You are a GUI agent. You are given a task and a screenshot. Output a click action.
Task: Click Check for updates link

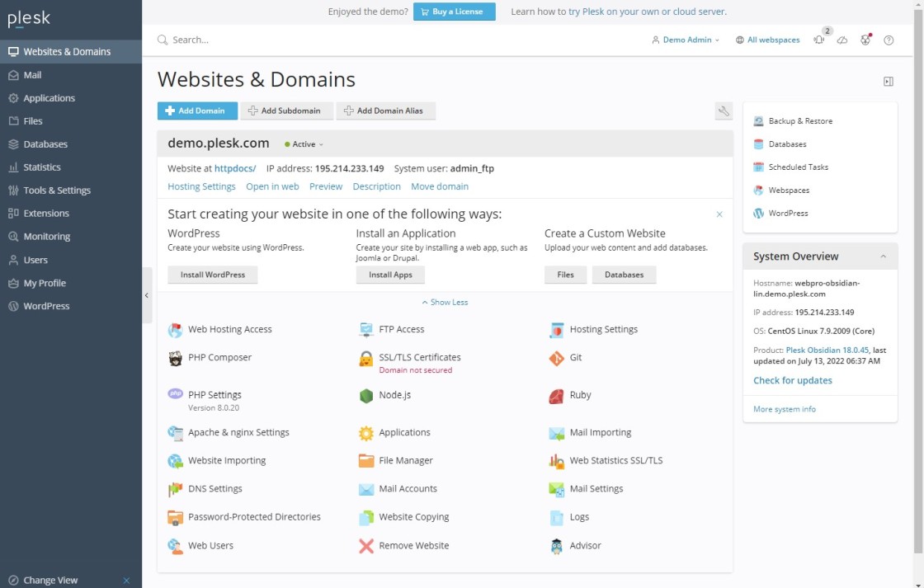click(793, 381)
